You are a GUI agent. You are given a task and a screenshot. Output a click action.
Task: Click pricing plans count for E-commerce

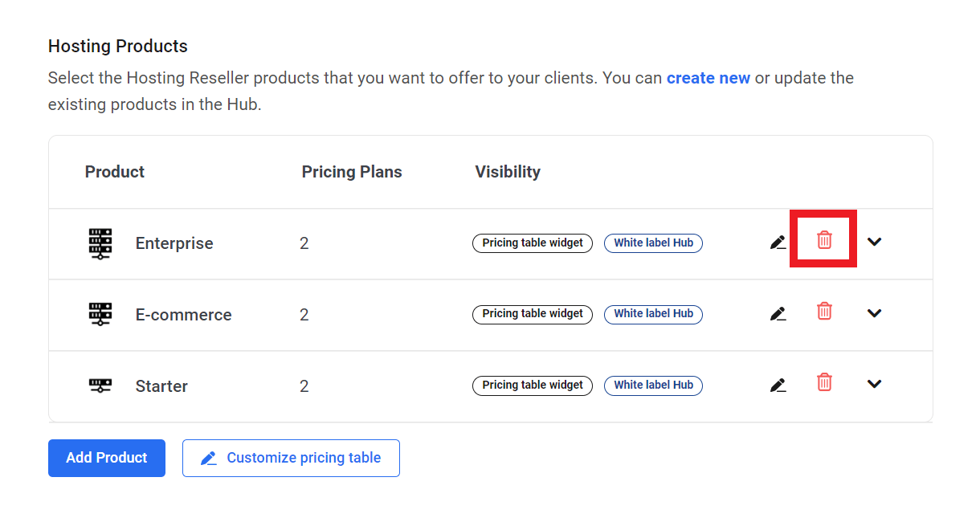(x=304, y=315)
